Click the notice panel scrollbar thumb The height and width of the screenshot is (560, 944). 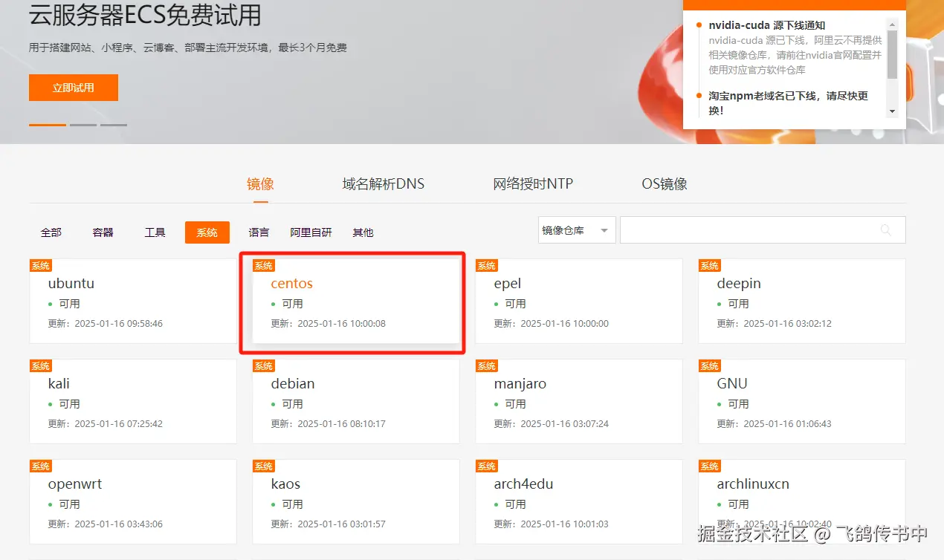(x=893, y=54)
